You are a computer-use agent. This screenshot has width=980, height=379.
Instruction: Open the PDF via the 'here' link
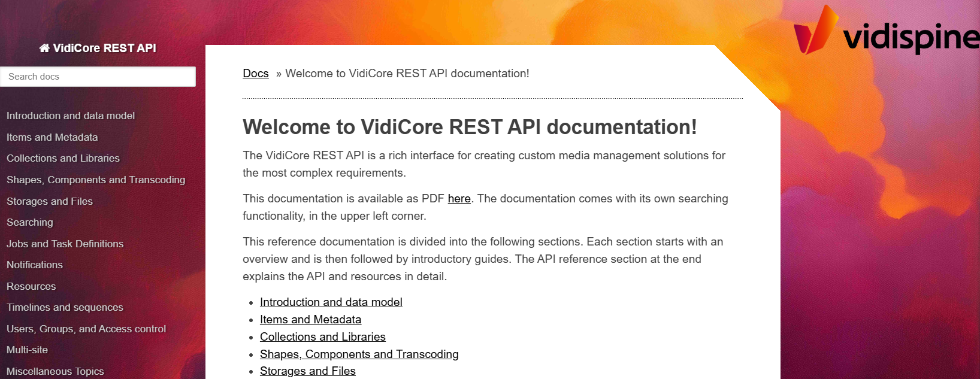click(459, 199)
